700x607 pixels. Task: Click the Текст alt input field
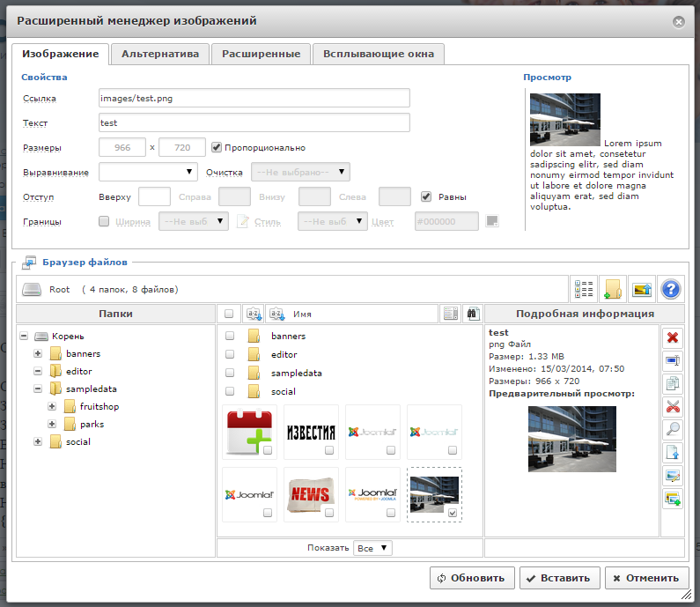(254, 122)
